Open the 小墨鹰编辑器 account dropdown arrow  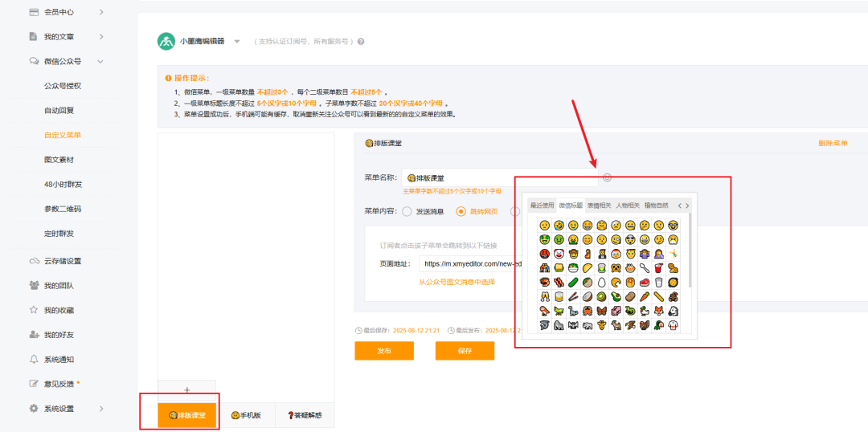[x=237, y=42]
